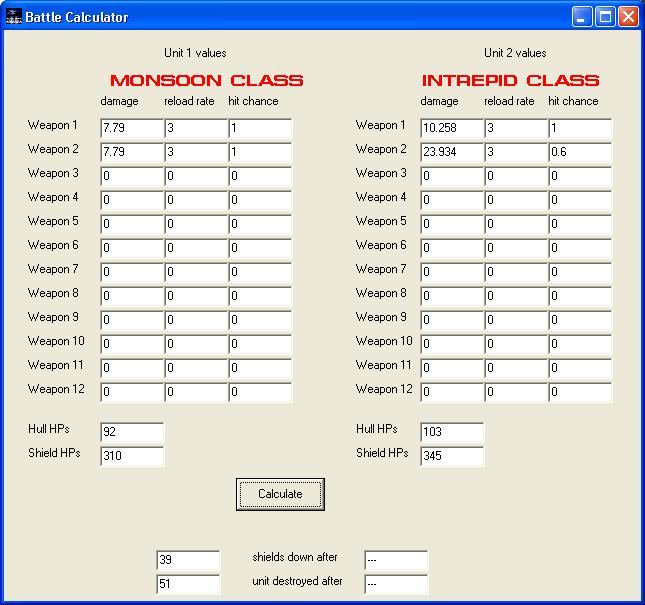
Task: Focus Unit 1 Weapon 8 damage field
Action: (132, 296)
